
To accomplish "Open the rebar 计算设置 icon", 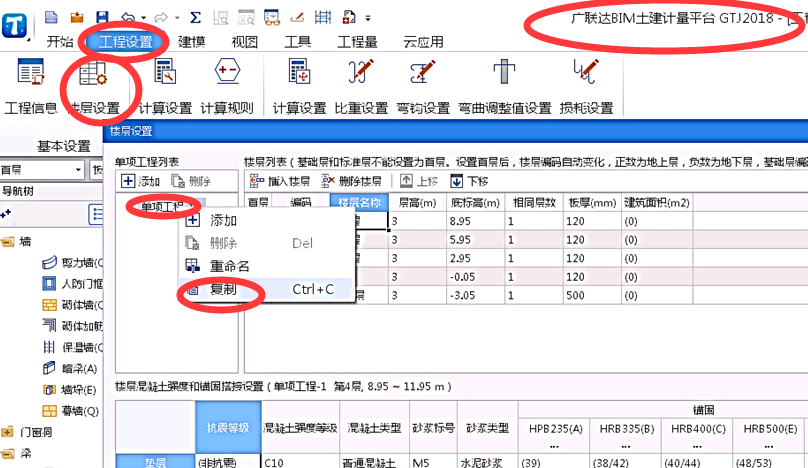I will [x=299, y=86].
